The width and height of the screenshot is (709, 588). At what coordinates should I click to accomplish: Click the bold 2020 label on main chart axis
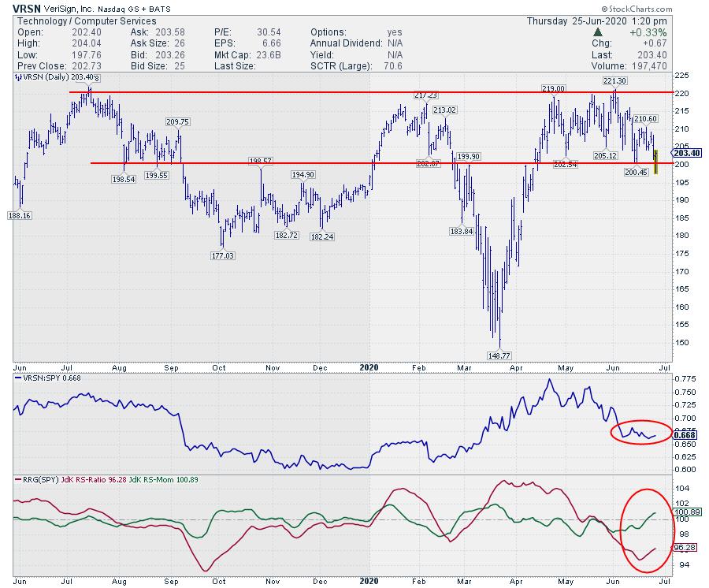point(369,367)
